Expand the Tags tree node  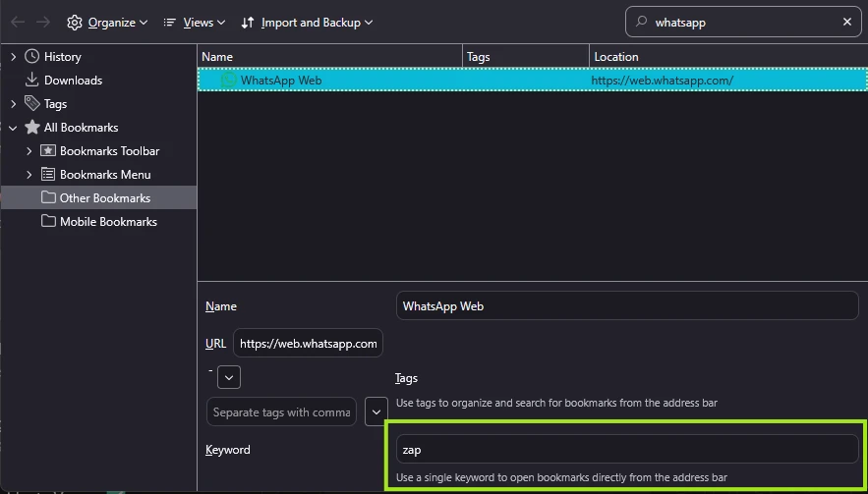(x=14, y=103)
